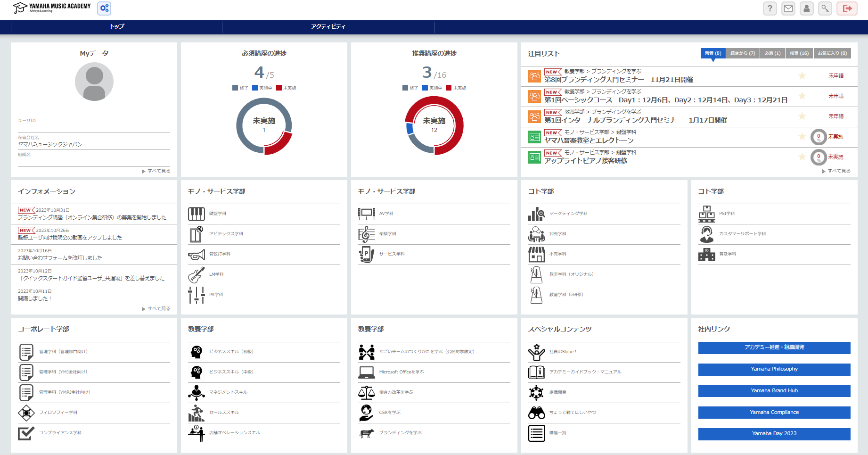Open the piano keyboard icon for 鍵盤学科

197,214
